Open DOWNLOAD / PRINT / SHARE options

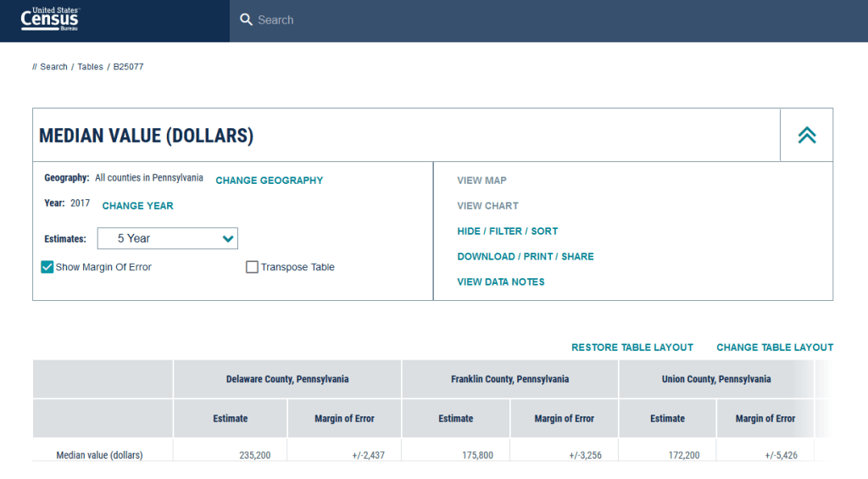[x=525, y=257]
